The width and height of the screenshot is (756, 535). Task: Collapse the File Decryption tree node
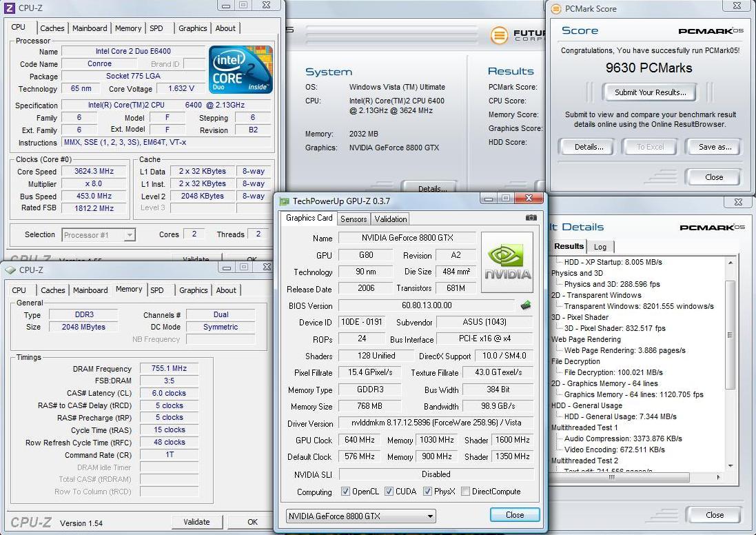pyautogui.click(x=575, y=361)
